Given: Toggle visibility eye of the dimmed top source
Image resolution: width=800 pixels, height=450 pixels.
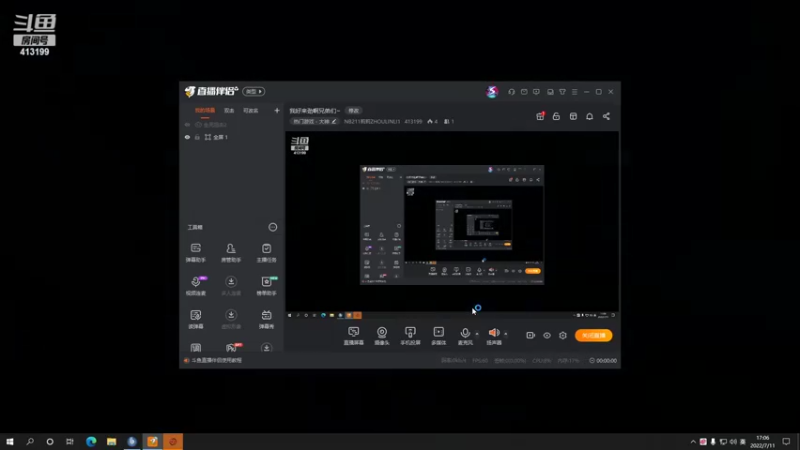Looking at the screenshot, I should [x=187, y=124].
